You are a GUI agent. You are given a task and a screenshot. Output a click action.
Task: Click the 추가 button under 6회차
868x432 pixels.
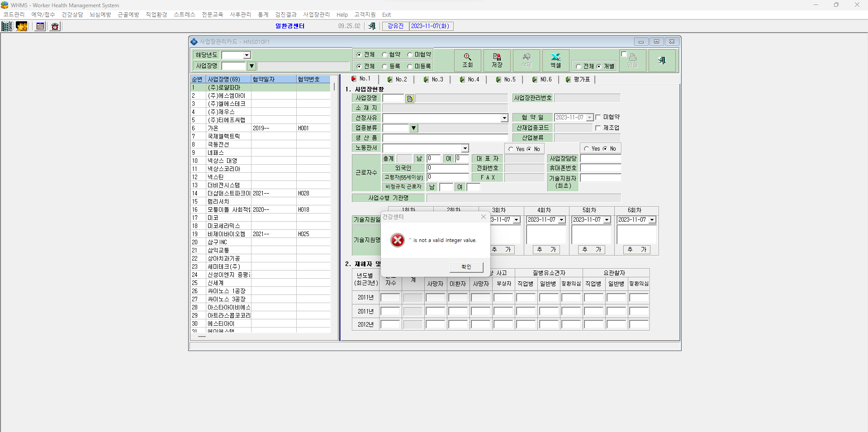click(636, 250)
